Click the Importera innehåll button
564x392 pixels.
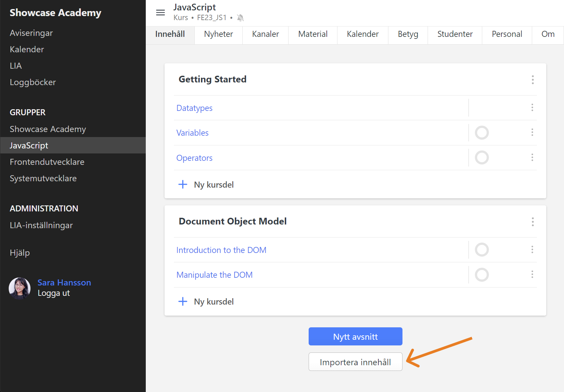[355, 362]
